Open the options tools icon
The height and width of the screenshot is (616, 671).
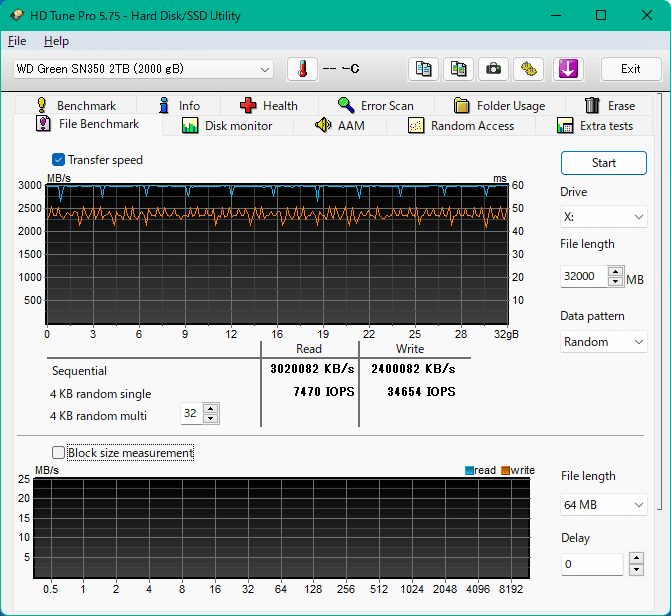(529, 69)
